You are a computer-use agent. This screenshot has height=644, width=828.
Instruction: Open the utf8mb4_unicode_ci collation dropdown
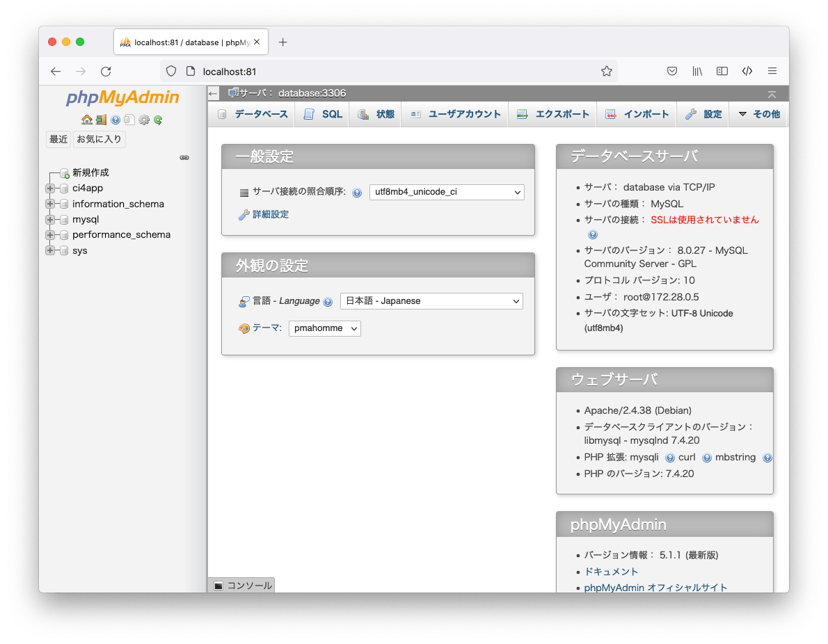point(447,192)
